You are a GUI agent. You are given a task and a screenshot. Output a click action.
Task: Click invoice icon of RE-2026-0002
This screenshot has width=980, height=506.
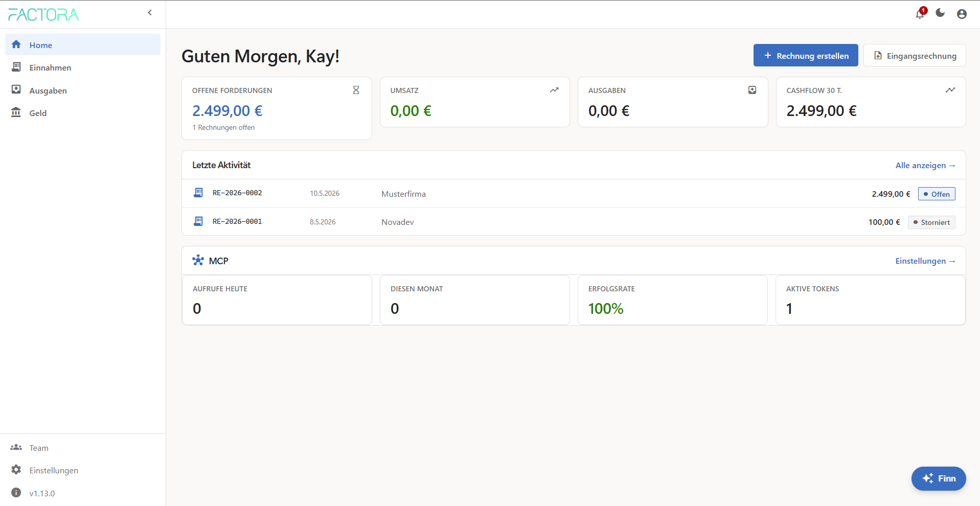pyautogui.click(x=198, y=193)
